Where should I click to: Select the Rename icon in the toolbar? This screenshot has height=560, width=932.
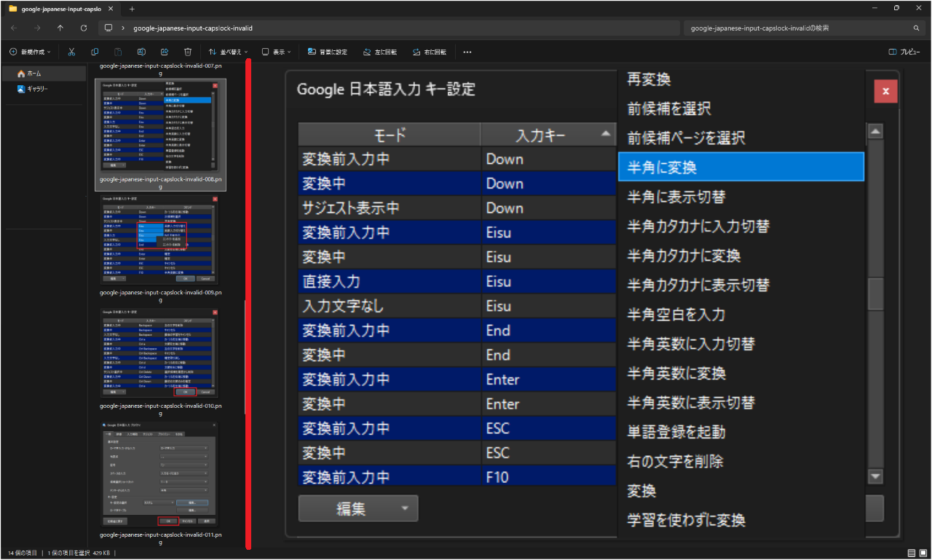point(141,52)
